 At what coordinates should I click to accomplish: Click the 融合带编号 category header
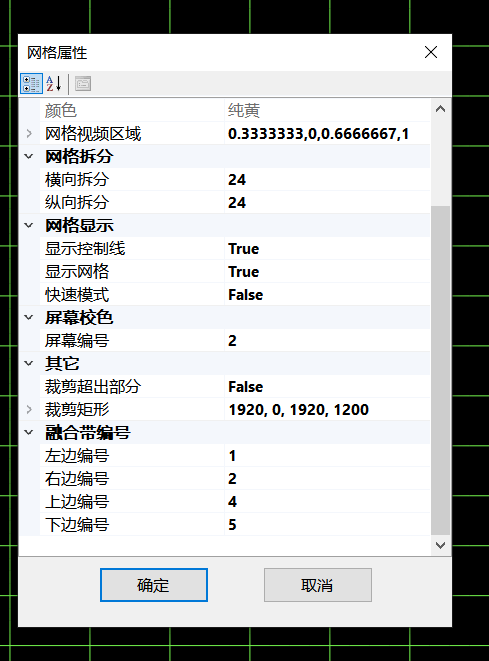[x=88, y=432]
